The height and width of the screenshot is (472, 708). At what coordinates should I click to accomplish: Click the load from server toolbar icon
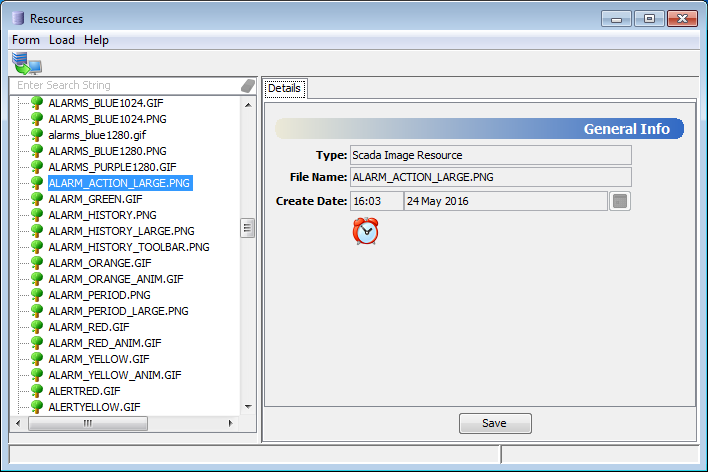27,63
